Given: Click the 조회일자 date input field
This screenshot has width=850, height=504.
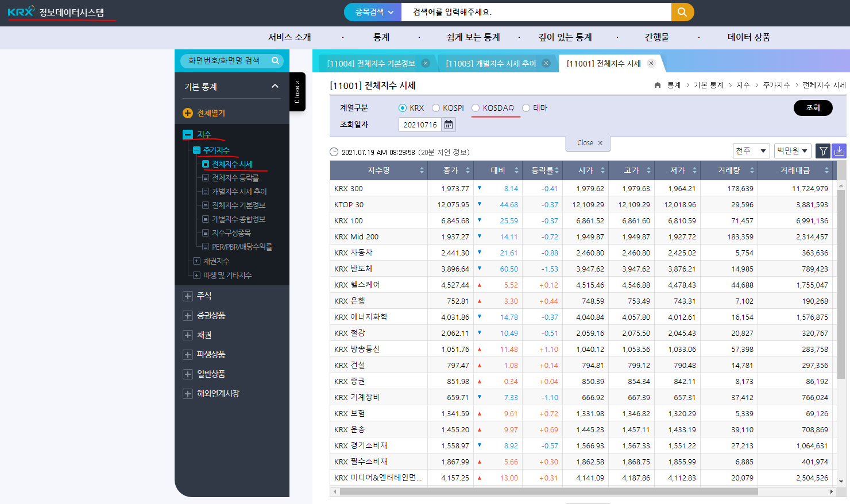Looking at the screenshot, I should click(x=420, y=125).
